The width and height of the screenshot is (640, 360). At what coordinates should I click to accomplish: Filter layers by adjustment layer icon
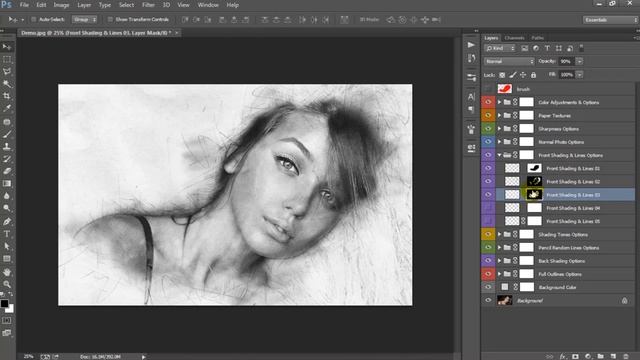[x=536, y=48]
